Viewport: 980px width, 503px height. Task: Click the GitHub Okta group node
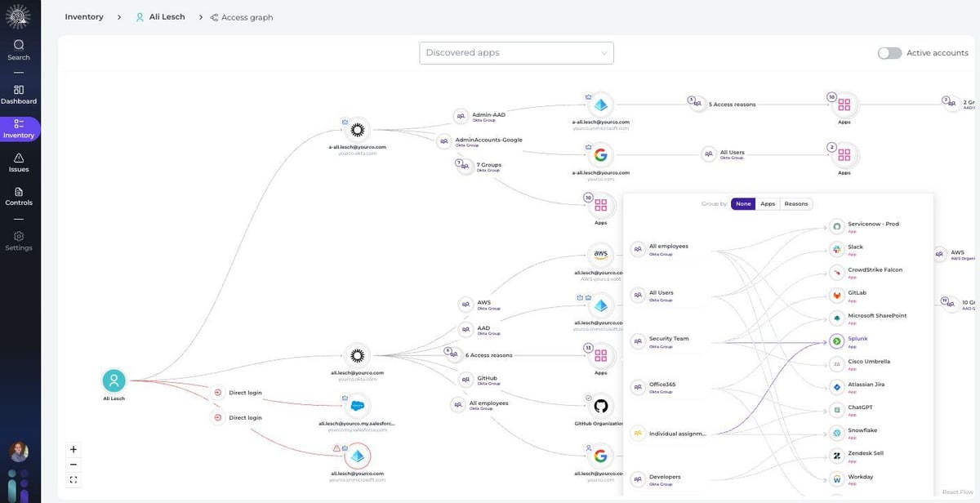(479, 380)
